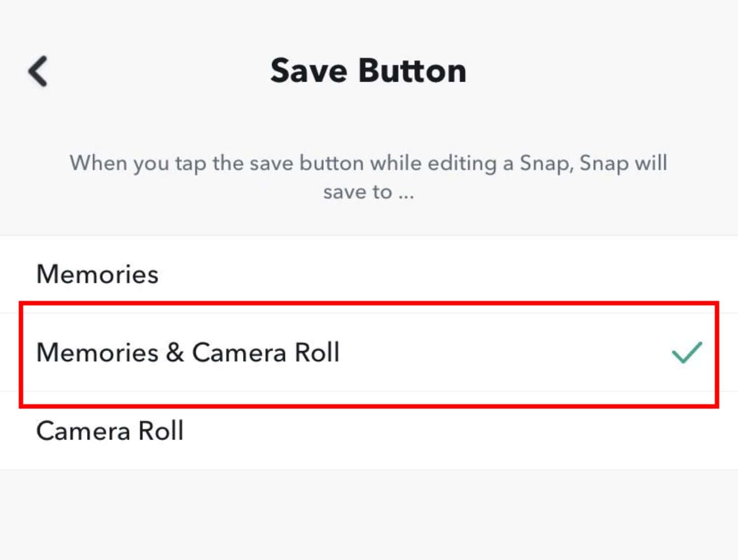Select the Memories save option
The width and height of the screenshot is (738, 560).
(369, 274)
